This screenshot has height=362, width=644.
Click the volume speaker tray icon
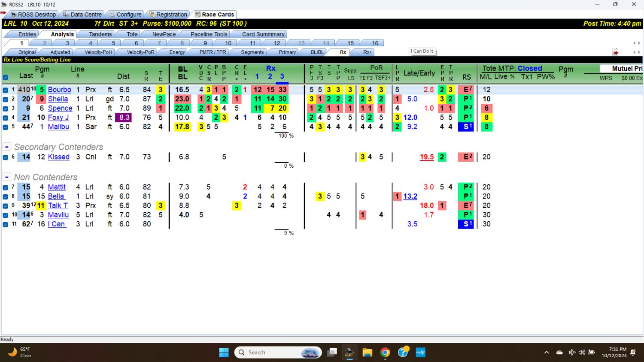point(582,353)
